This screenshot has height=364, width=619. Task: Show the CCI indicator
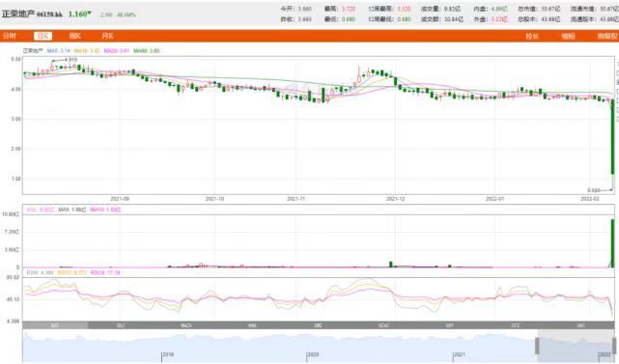[516, 325]
